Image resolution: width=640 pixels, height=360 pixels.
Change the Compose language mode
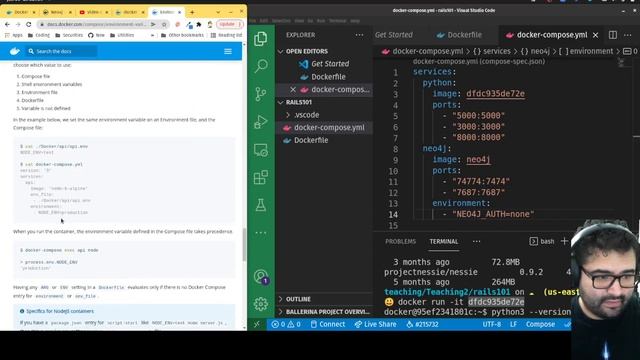pos(540,324)
